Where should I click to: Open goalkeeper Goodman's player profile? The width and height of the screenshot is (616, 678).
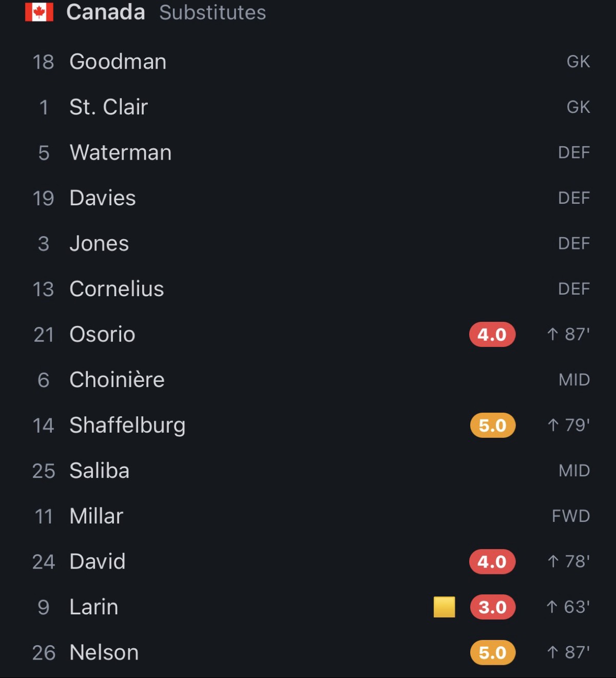(x=308, y=62)
